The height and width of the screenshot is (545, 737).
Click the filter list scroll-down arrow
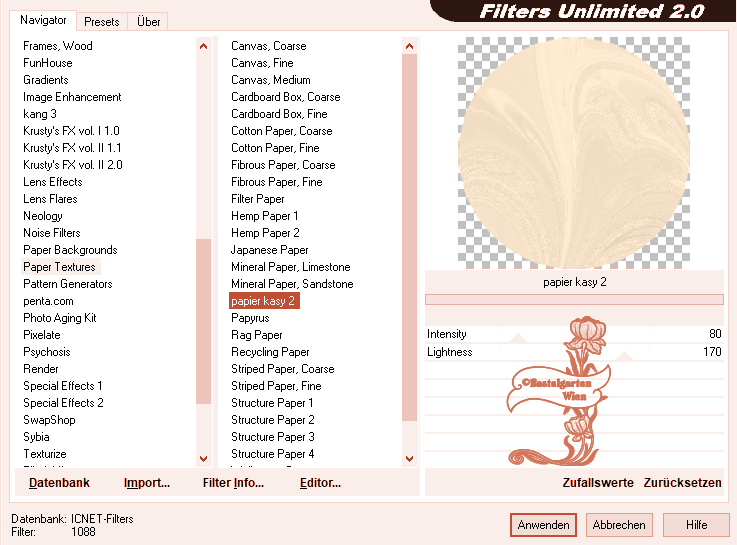point(409,458)
